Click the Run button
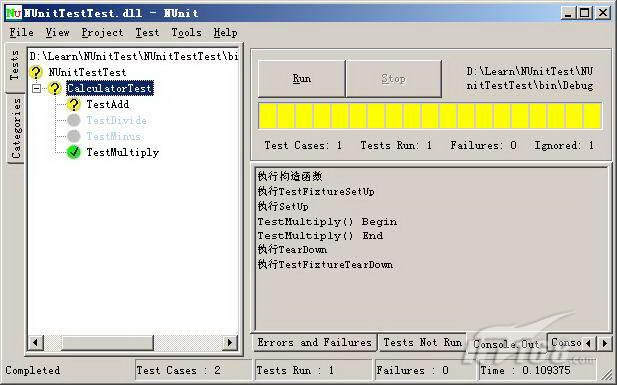 coord(302,79)
